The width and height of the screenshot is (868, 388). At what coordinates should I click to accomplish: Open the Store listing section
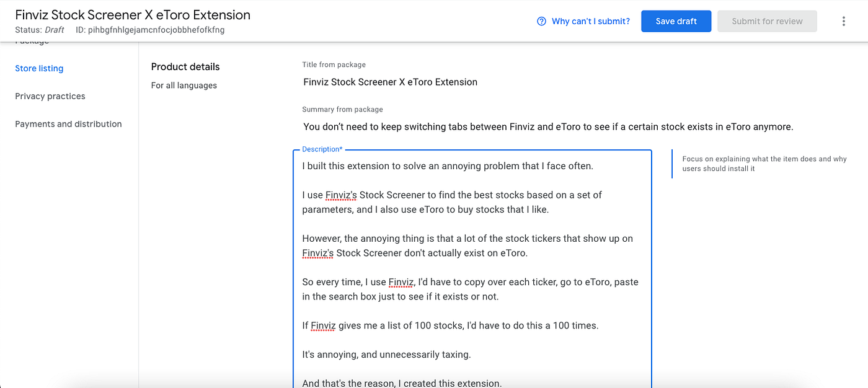point(39,68)
